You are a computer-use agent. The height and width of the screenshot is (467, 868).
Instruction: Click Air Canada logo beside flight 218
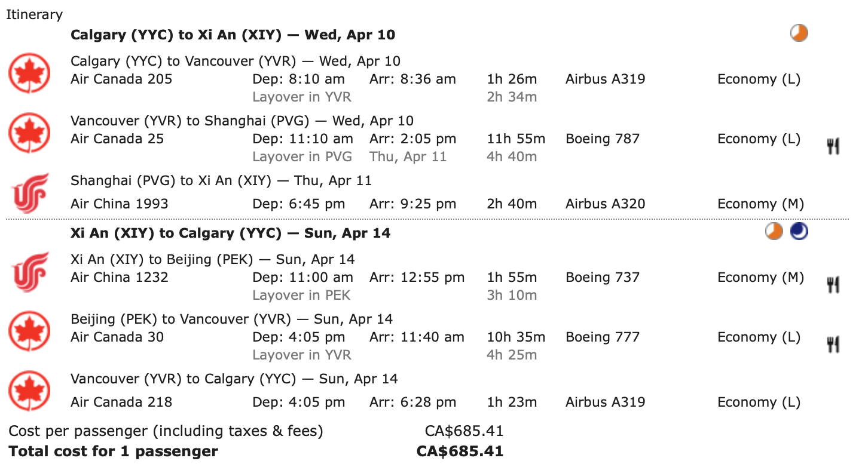(29, 391)
